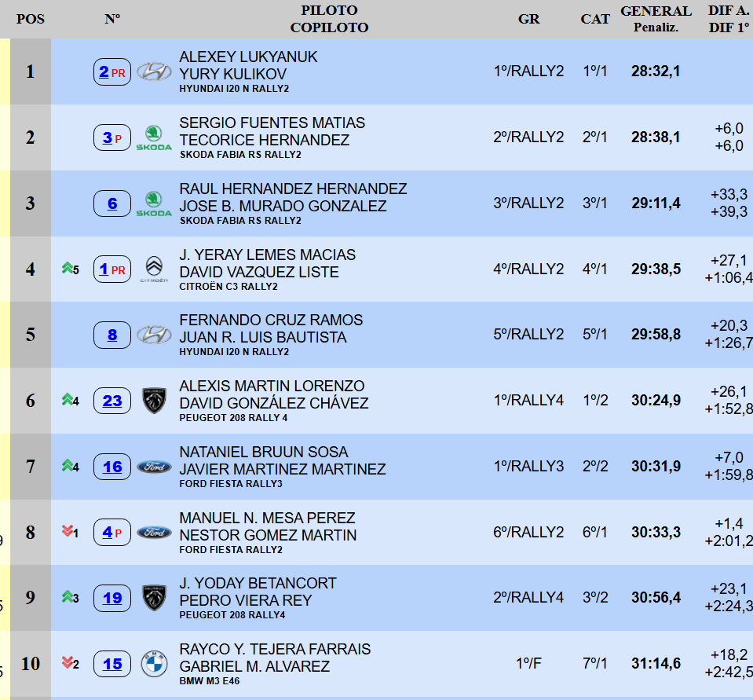
Task: Click the Skoda logo for Sergio Fuentes
Action: point(154,137)
